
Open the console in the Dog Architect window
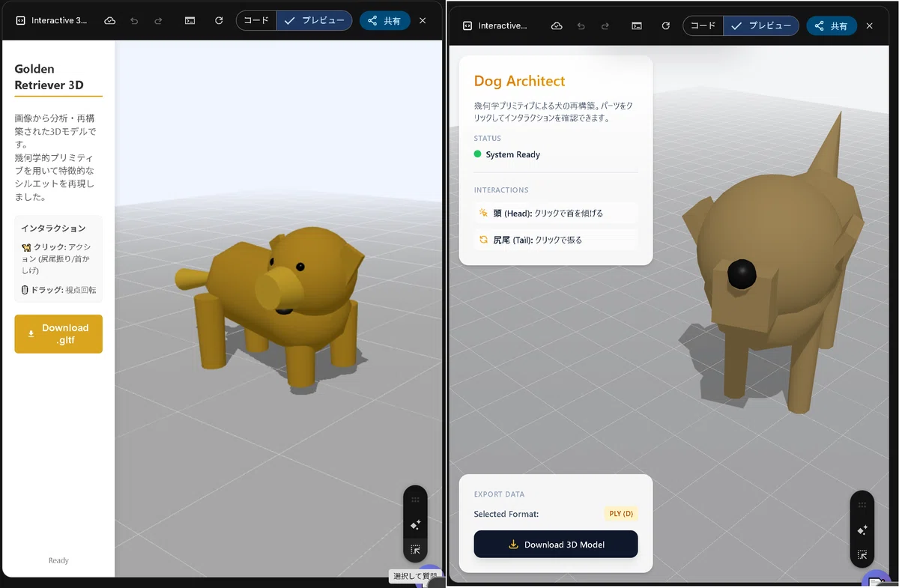click(637, 25)
